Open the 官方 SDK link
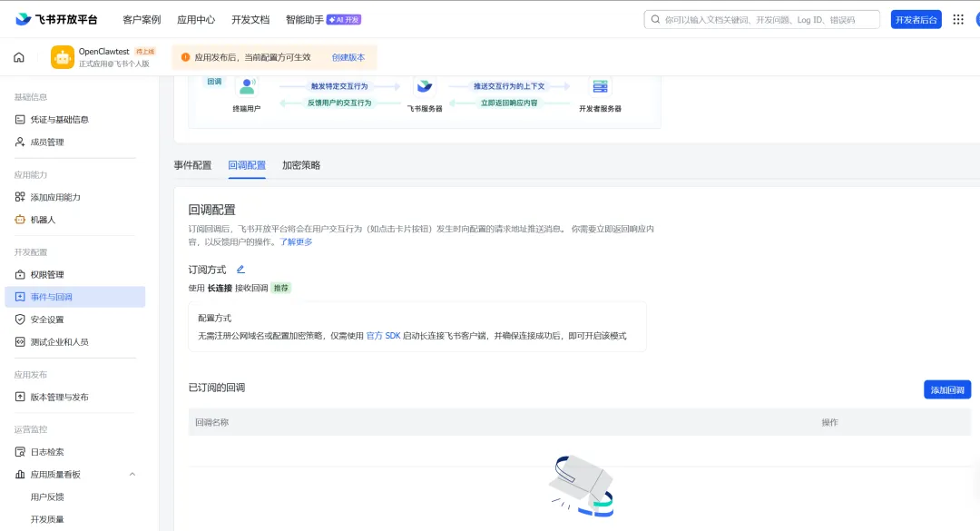 (383, 336)
